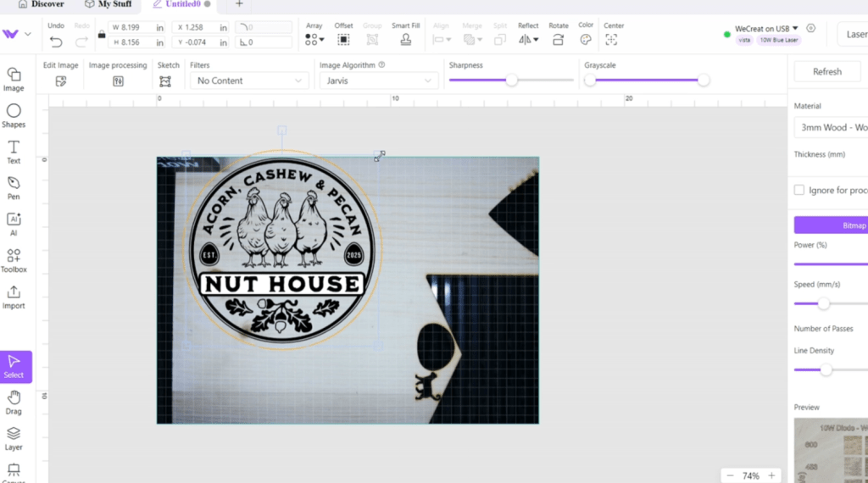Toggle the aspect ratio lock

(102, 35)
